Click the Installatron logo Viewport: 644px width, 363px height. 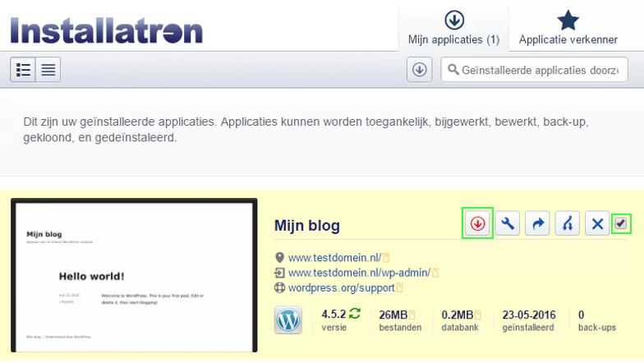pyautogui.click(x=107, y=30)
